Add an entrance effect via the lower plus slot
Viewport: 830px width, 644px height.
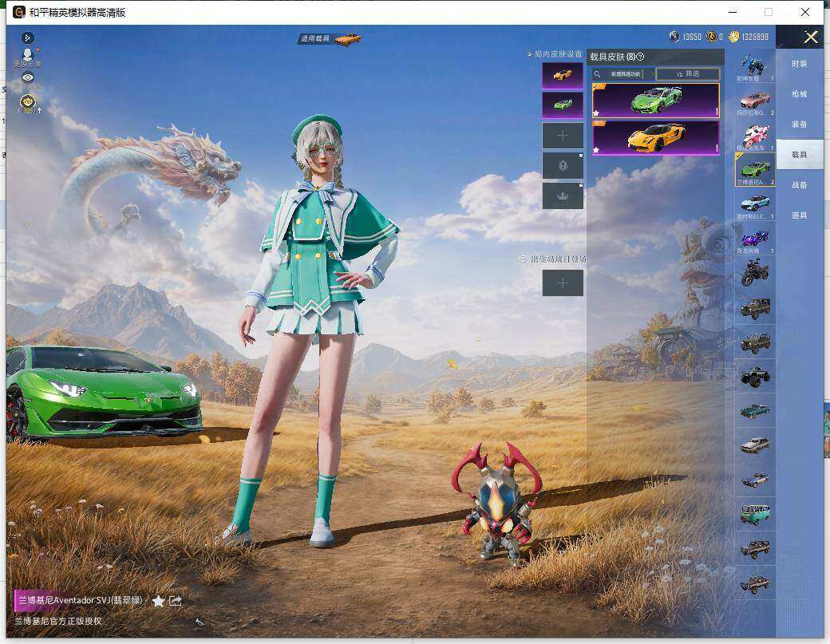click(x=562, y=283)
